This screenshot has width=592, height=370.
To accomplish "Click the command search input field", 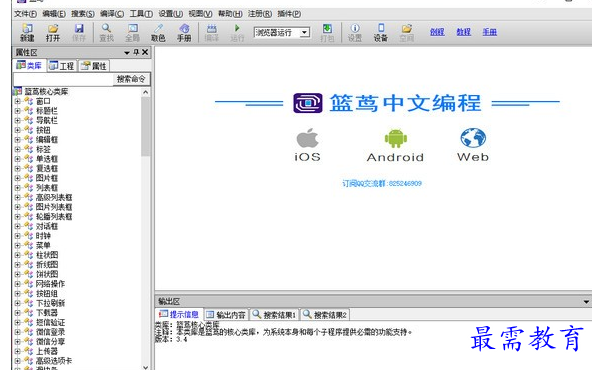I will (x=63, y=79).
